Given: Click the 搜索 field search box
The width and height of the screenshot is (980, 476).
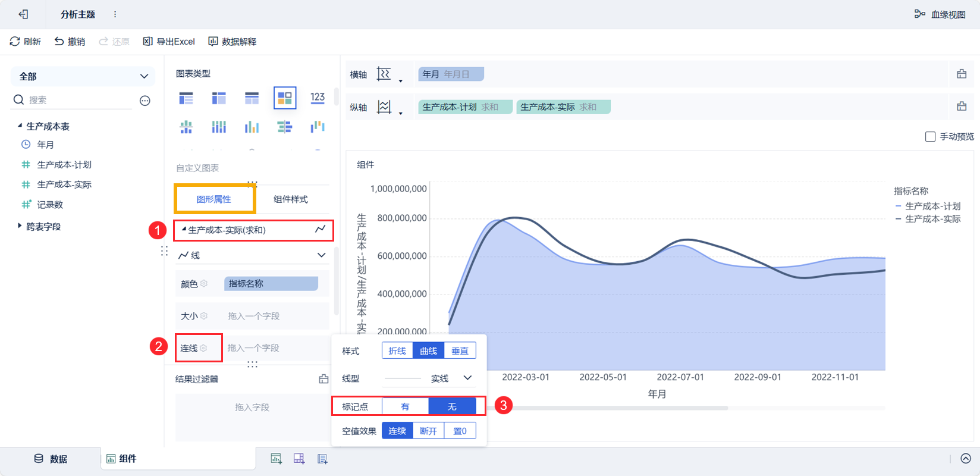Looking at the screenshot, I should pyautogui.click(x=72, y=100).
